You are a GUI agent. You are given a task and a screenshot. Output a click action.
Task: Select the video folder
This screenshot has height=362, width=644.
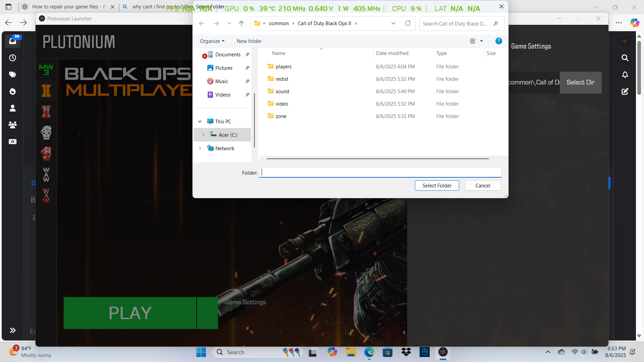(x=282, y=104)
